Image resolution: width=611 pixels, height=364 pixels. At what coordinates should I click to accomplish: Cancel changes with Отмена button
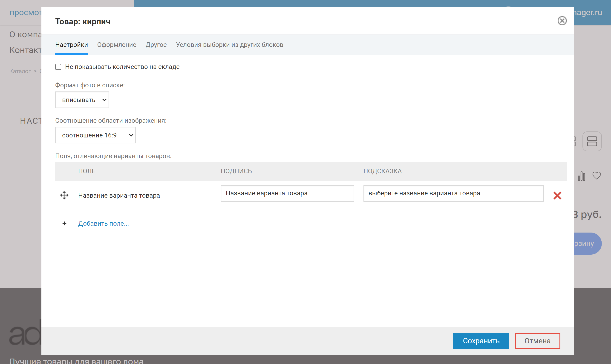click(537, 341)
